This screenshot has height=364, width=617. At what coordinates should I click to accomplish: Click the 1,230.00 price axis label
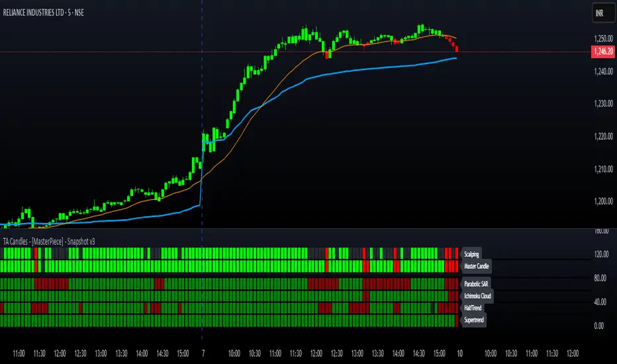604,104
